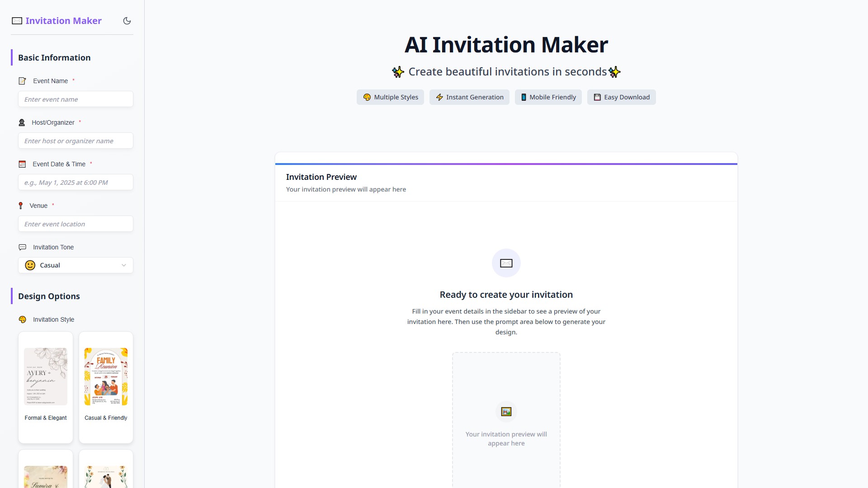Focus the Enter event name field

[x=75, y=99]
